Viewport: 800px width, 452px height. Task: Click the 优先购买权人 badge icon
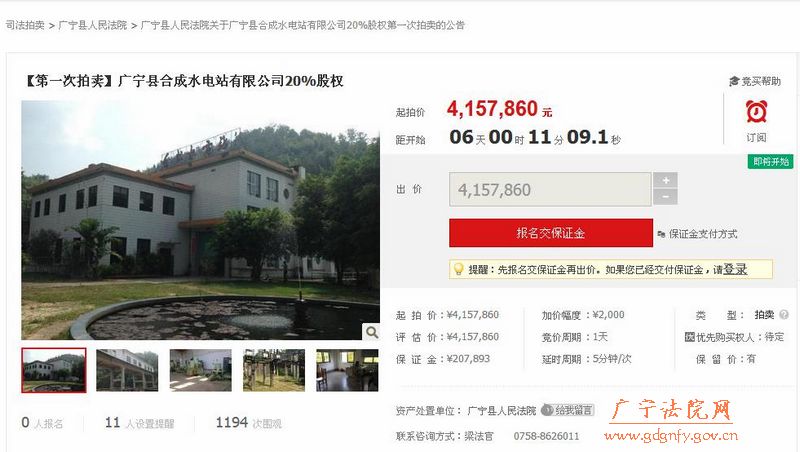tap(690, 337)
